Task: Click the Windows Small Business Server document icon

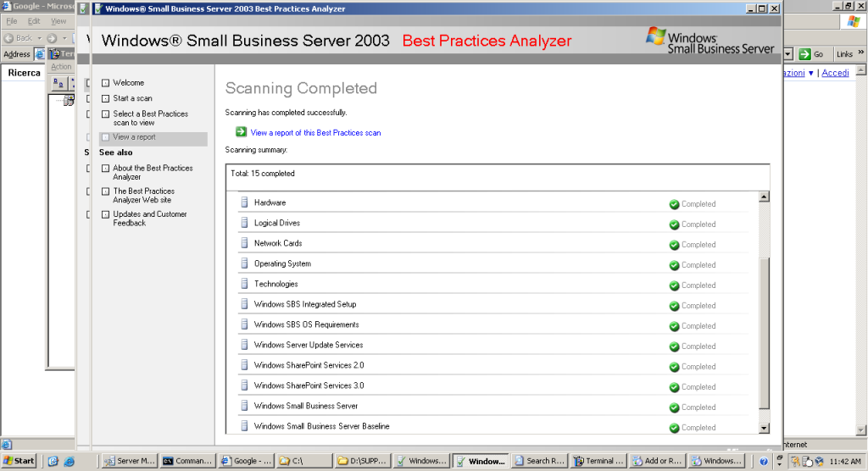Action: pyautogui.click(x=244, y=406)
